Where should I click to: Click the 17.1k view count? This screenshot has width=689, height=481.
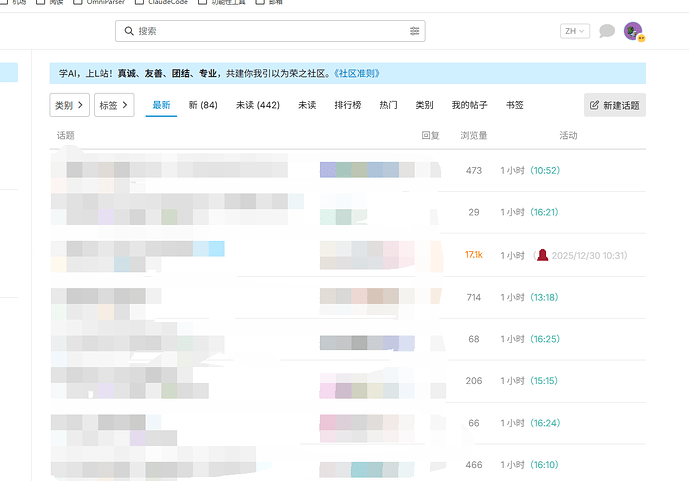pyautogui.click(x=474, y=254)
